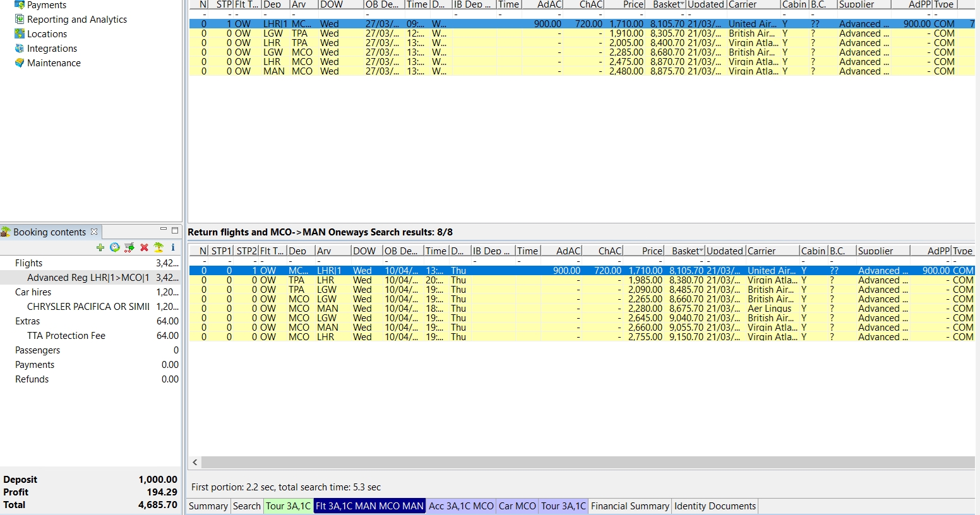Select the return flight priced 2,755.00
Image resolution: width=980 pixels, height=515 pixels.
click(x=582, y=336)
